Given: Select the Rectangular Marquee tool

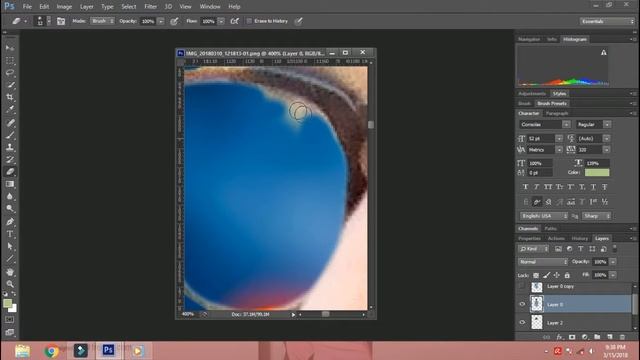Looking at the screenshot, I should [10, 61].
